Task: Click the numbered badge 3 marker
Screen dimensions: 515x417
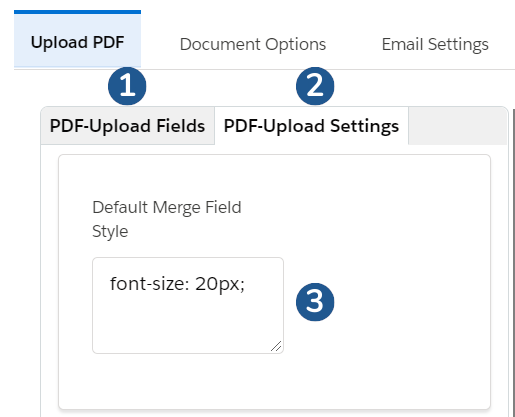Action: [315, 302]
